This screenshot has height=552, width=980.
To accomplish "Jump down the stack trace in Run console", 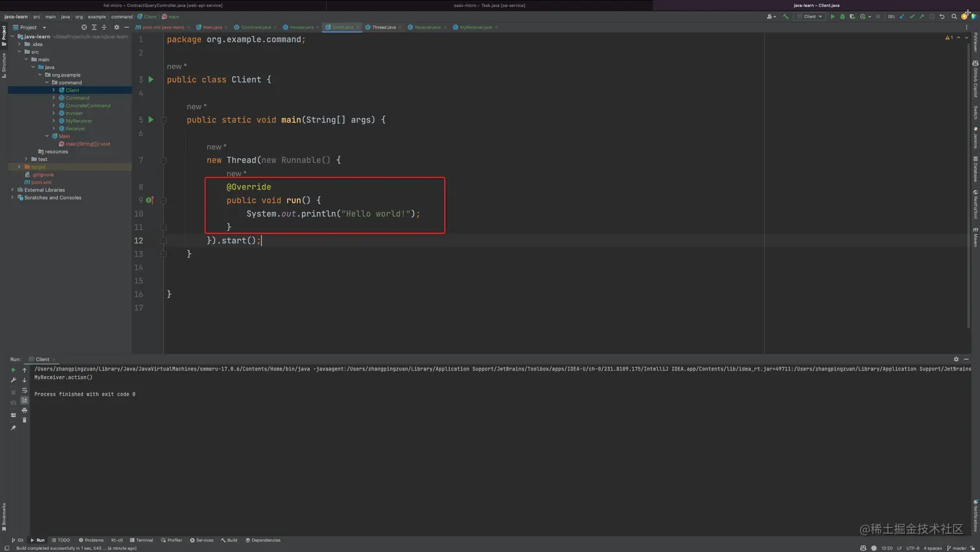I will (25, 380).
